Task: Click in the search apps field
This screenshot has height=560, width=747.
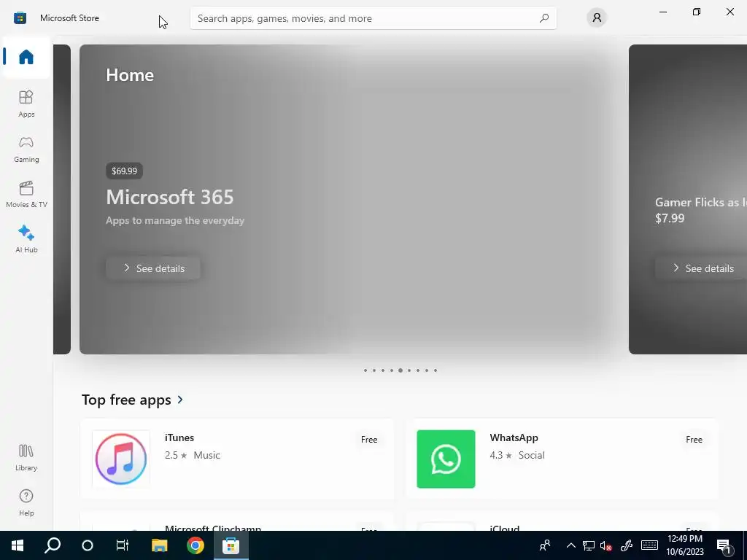Action: pos(373,18)
